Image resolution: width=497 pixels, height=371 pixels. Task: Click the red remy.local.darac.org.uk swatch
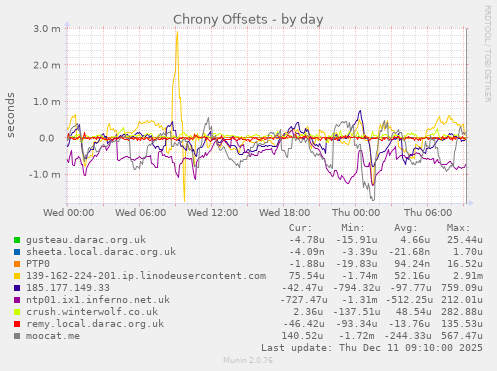pyautogui.click(x=17, y=324)
